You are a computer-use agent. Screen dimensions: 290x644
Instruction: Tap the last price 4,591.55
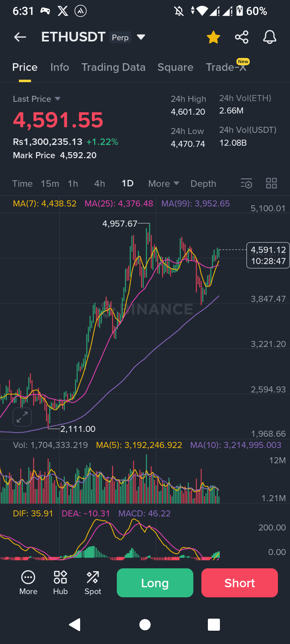tap(58, 120)
